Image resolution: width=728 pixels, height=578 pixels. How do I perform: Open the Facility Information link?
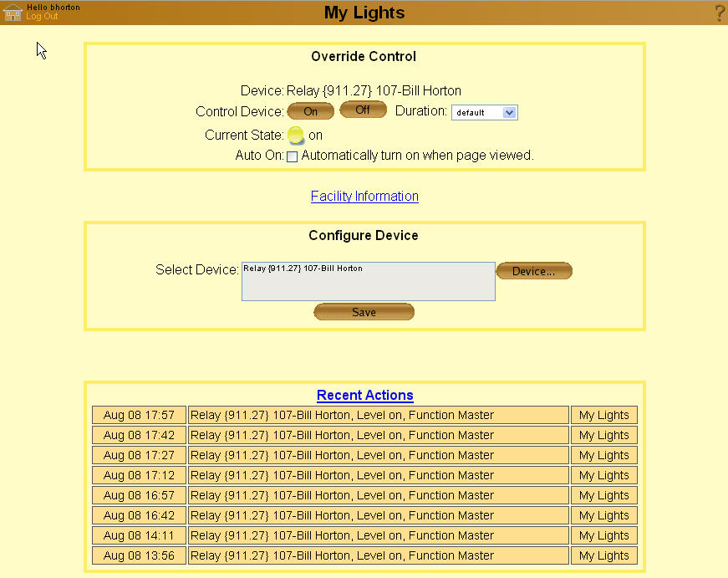364,197
